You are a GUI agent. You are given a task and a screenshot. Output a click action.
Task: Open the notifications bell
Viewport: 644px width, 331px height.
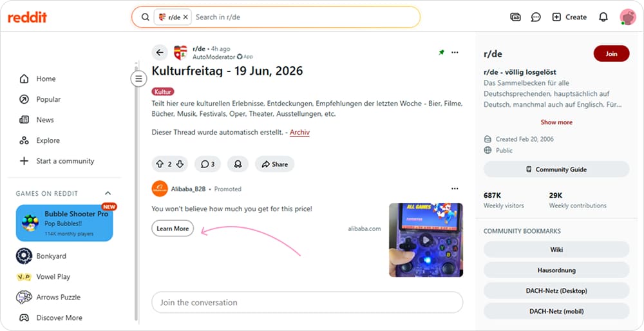[603, 17]
